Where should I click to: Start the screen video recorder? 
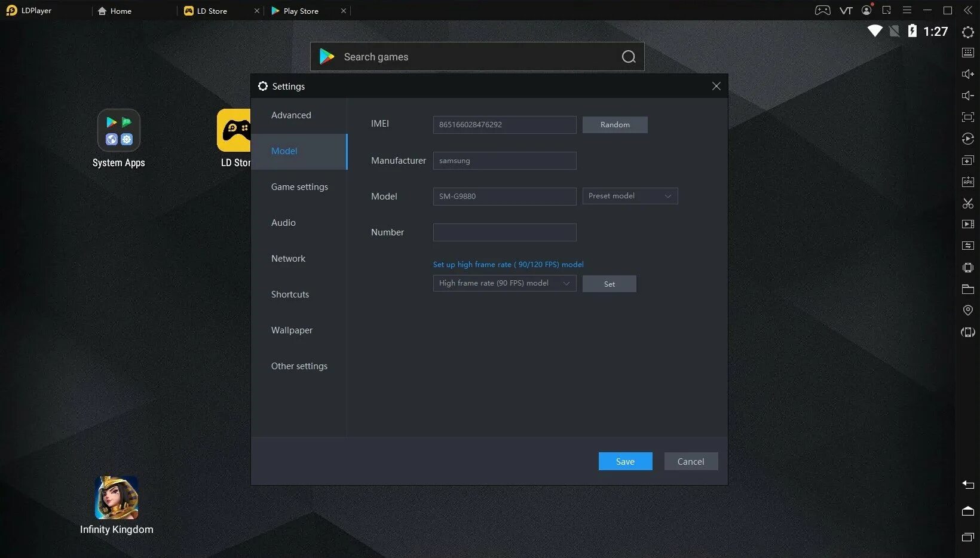(x=967, y=224)
